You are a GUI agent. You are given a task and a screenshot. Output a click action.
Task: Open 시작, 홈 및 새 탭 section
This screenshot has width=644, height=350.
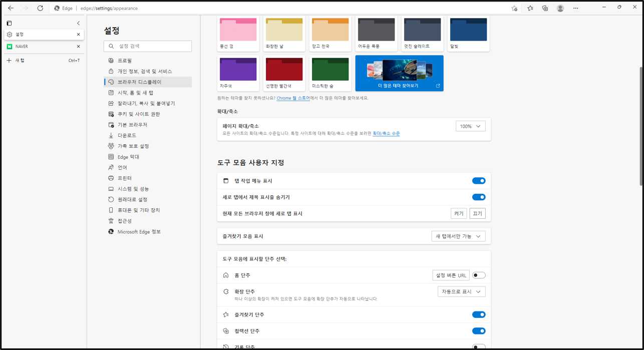(148, 93)
